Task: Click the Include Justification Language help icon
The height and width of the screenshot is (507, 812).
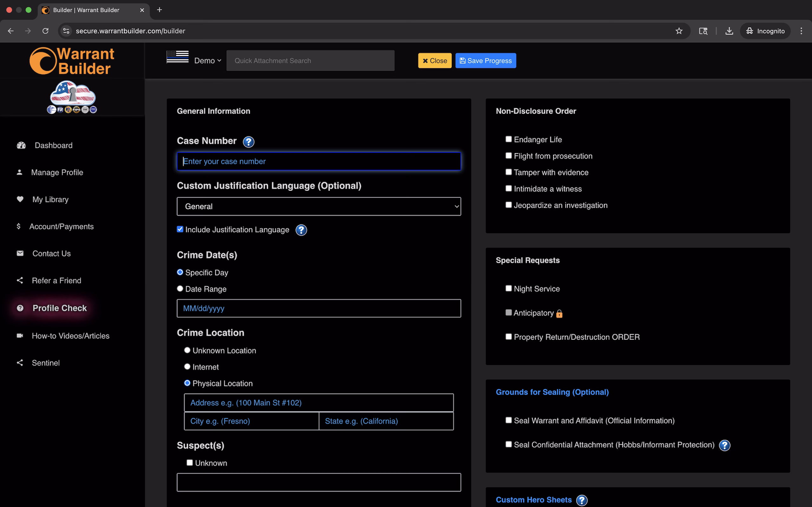Action: [x=301, y=230]
